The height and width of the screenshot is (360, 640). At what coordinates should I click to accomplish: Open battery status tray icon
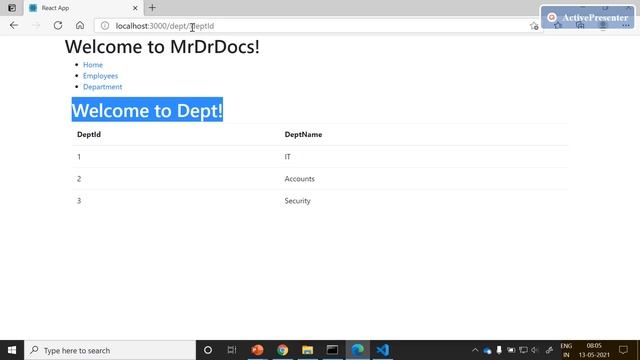click(511, 350)
